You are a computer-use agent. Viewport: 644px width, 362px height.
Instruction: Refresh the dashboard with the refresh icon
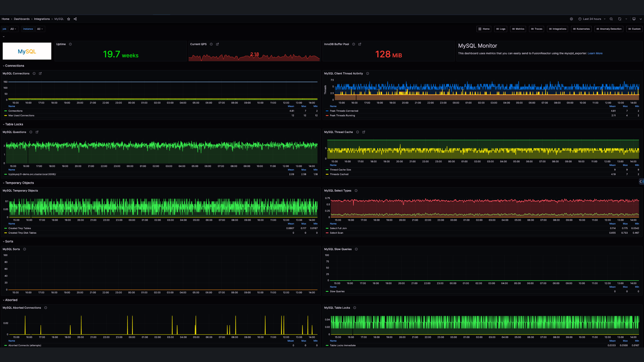coord(620,19)
